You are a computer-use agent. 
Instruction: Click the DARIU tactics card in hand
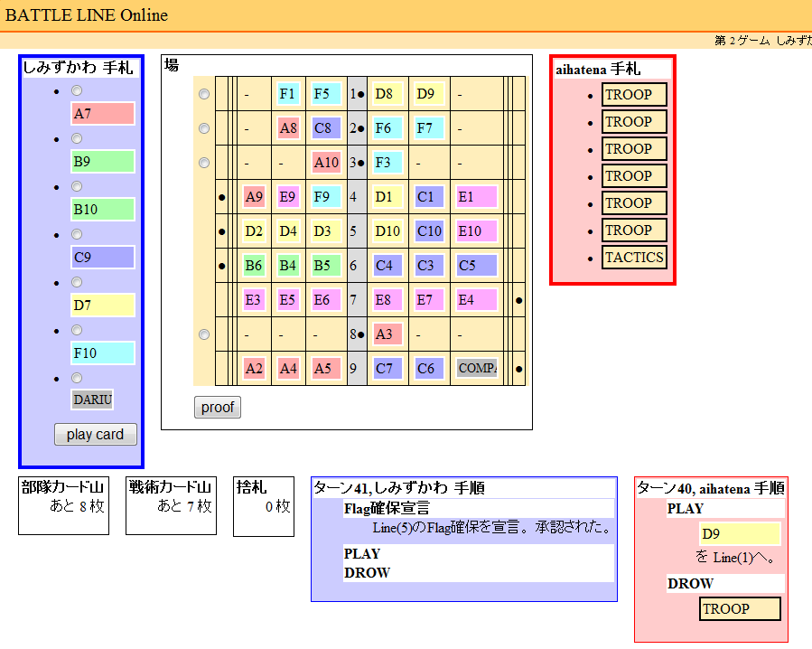coord(92,400)
